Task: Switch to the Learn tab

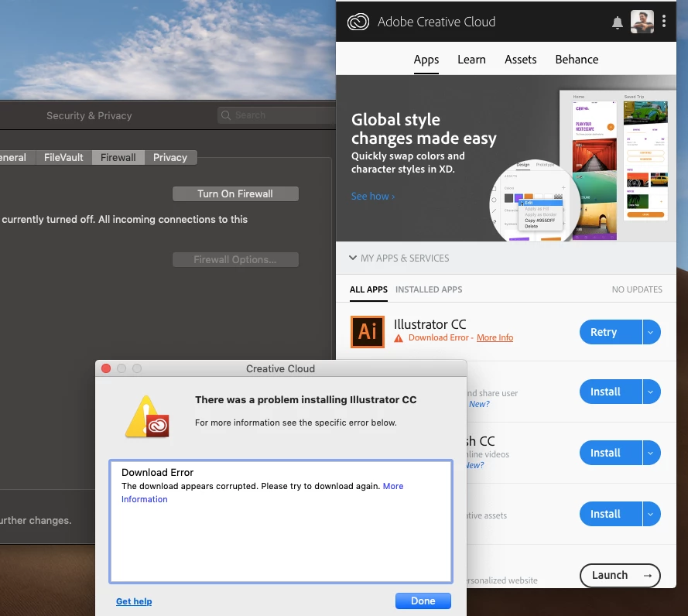Action: 471,60
